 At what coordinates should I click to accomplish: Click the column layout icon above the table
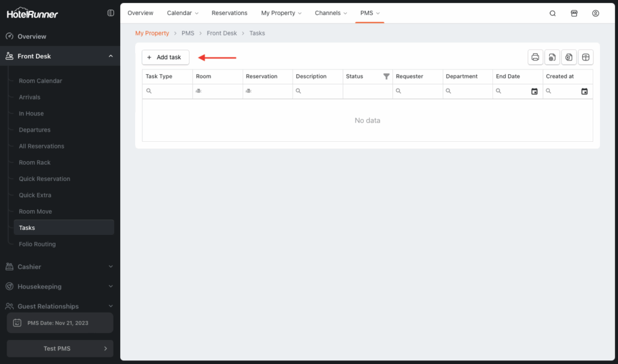(x=585, y=57)
